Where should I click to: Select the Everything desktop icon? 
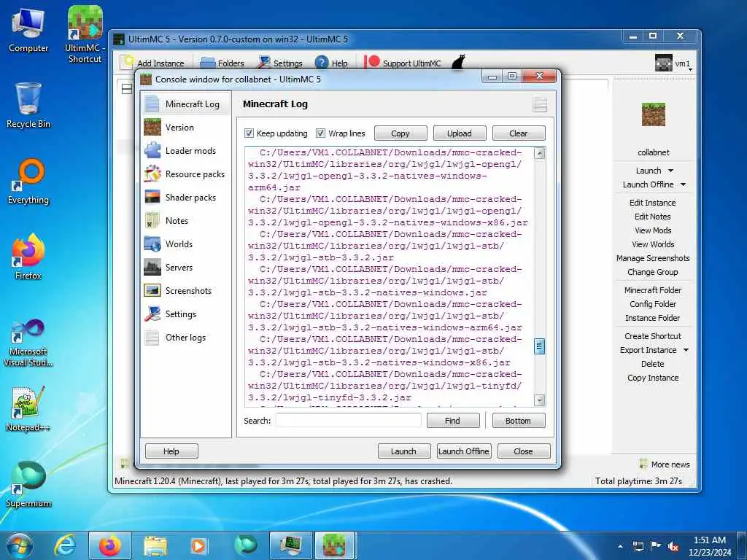(x=28, y=182)
